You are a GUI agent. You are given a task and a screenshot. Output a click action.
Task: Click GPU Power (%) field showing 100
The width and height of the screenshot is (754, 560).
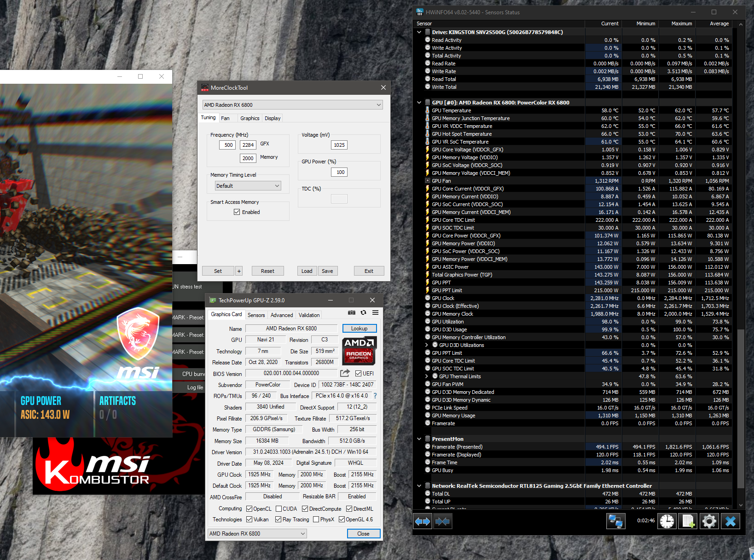click(339, 172)
